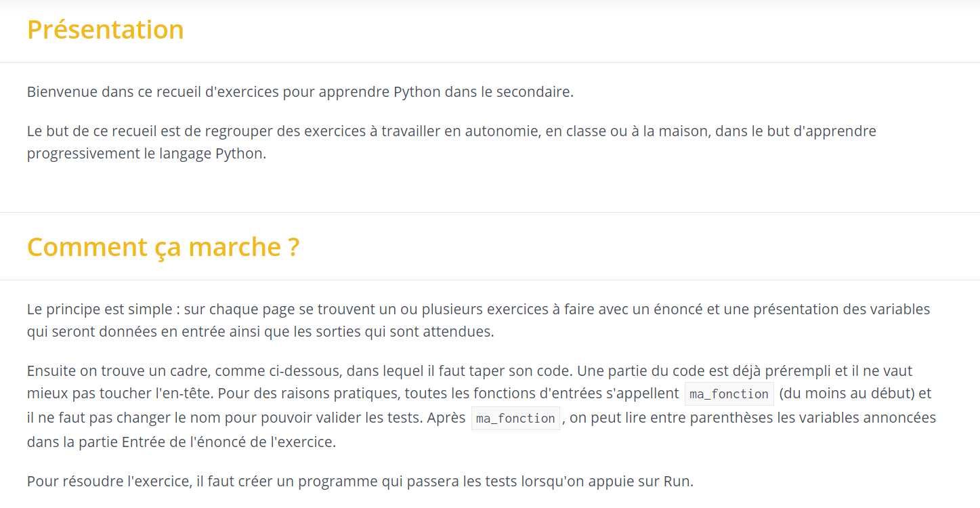The image size is (980, 508).
Task: Click the Comment ça marche ? heading
Action: [163, 247]
